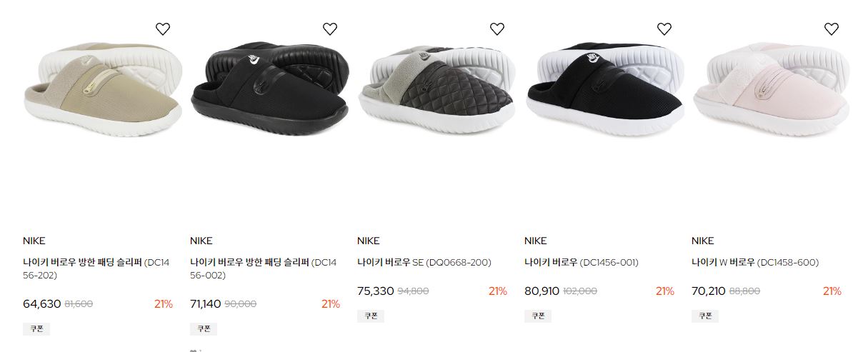This screenshot has height=352, width=868.
Task: Open 나이키 버로우 (DC1456-001) product link
Action: (582, 262)
